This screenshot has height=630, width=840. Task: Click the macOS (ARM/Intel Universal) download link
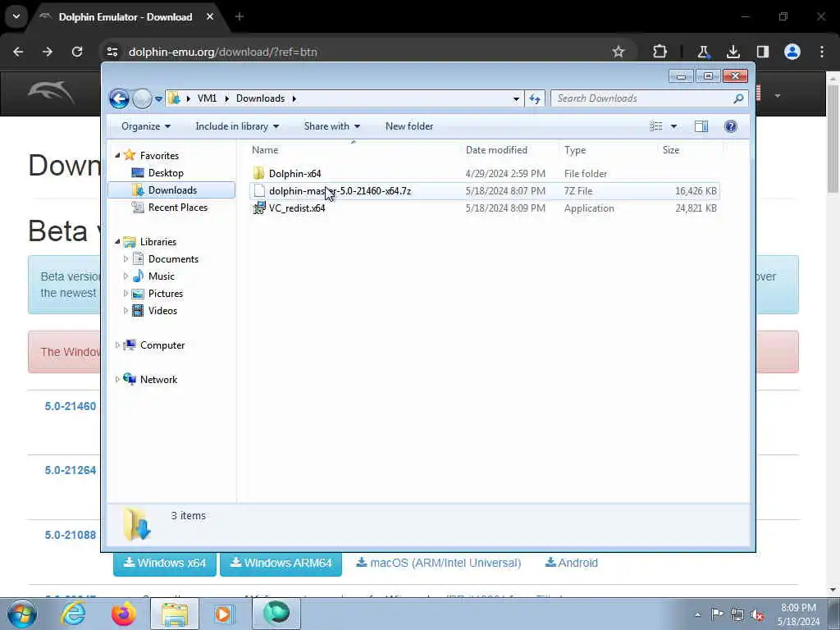[438, 563]
